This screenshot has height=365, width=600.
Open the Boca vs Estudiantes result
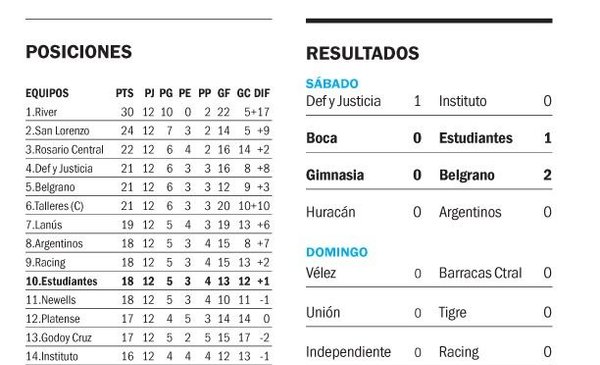[429, 138]
